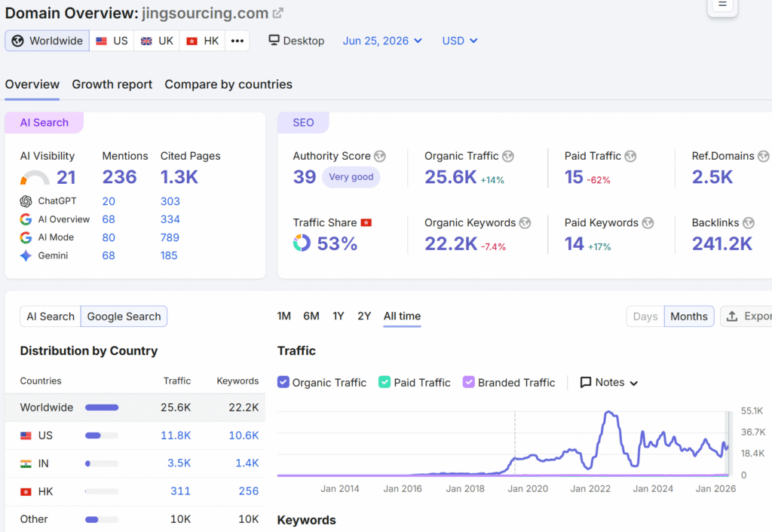Select the 6M time range
Viewport: 772px width, 532px height.
pyautogui.click(x=311, y=316)
